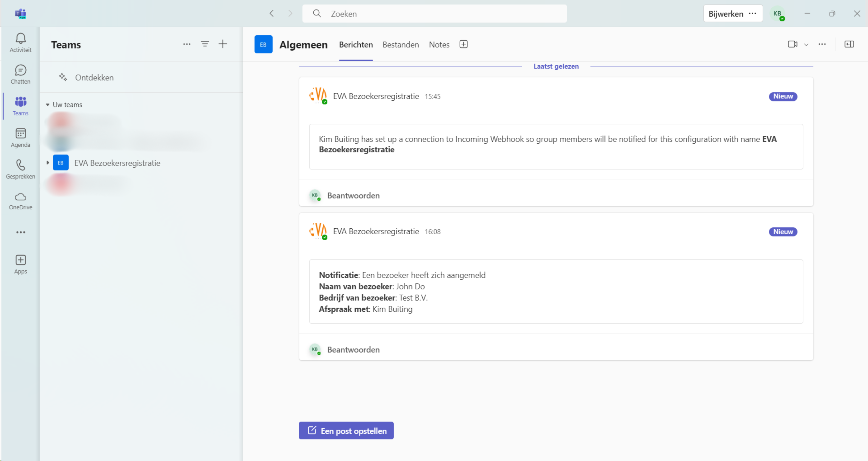This screenshot has width=868, height=461.
Task: Open the Agenda calendar icon
Action: tap(20, 137)
